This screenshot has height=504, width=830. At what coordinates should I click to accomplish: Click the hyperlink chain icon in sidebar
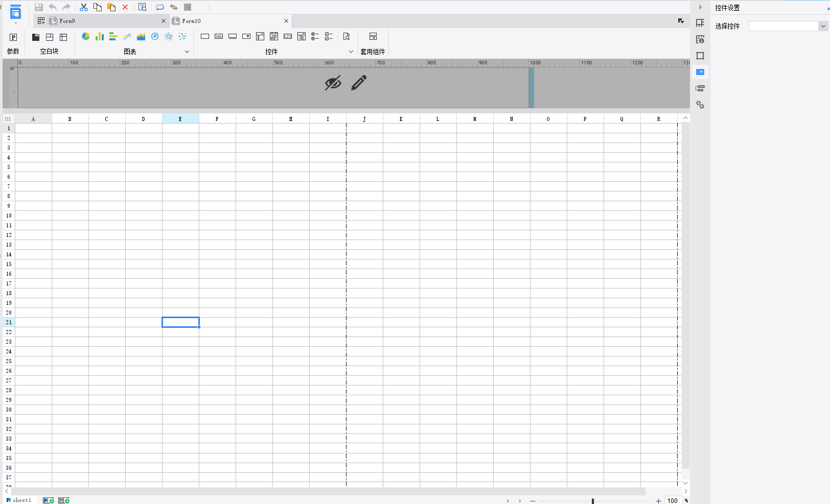pyautogui.click(x=700, y=105)
